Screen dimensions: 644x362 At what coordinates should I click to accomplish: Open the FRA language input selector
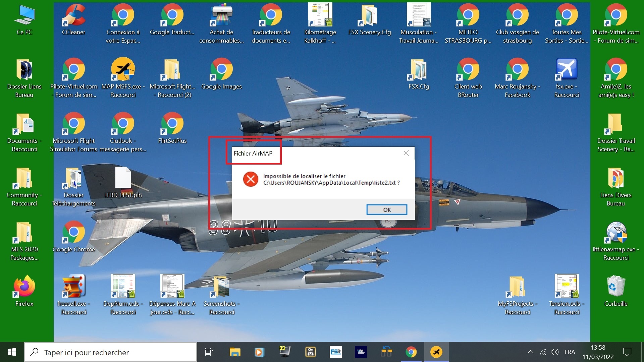[570, 352]
